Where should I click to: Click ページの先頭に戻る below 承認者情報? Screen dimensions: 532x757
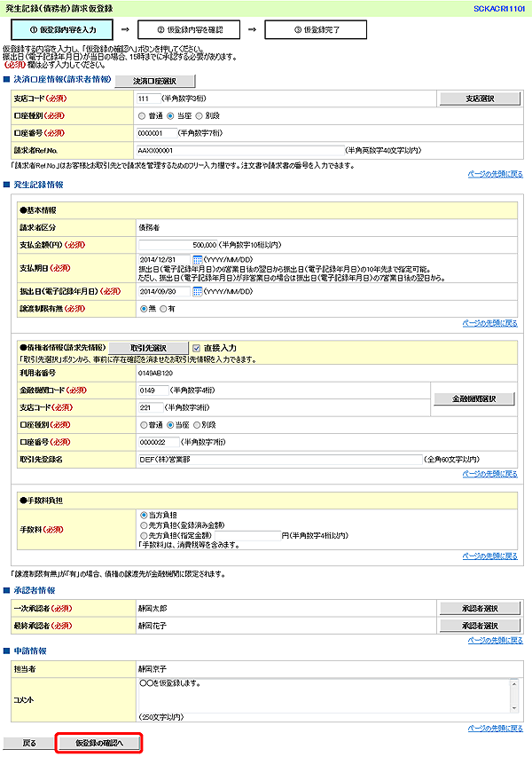[495, 640]
